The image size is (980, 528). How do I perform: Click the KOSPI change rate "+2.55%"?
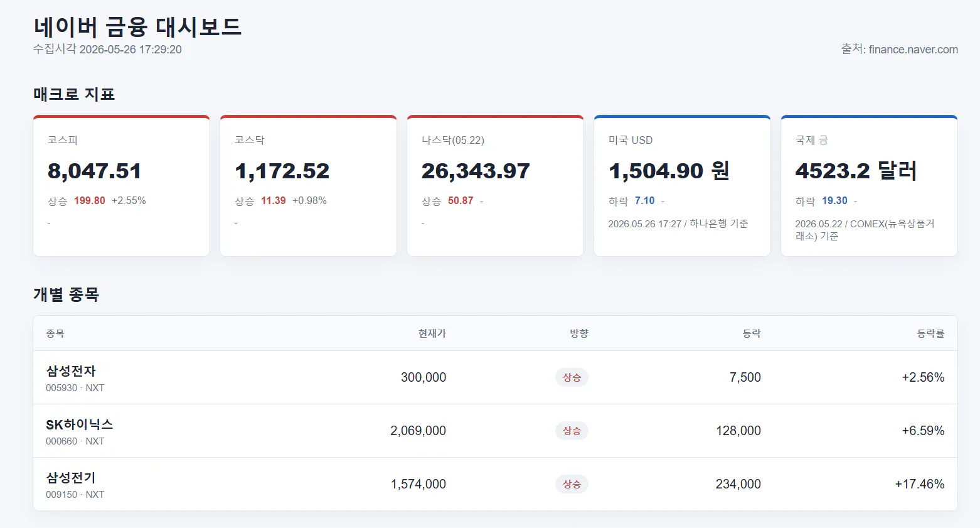[129, 201]
